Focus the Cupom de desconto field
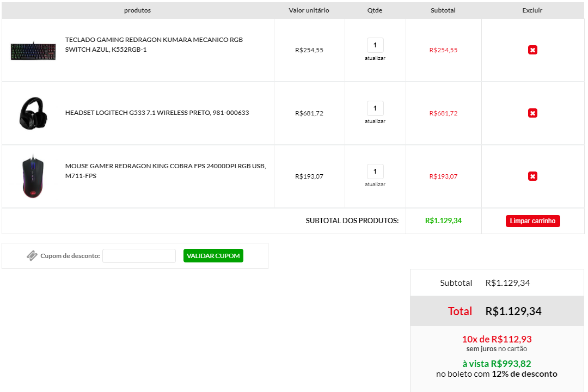Viewport: 588px width, 392px height. 139,256
